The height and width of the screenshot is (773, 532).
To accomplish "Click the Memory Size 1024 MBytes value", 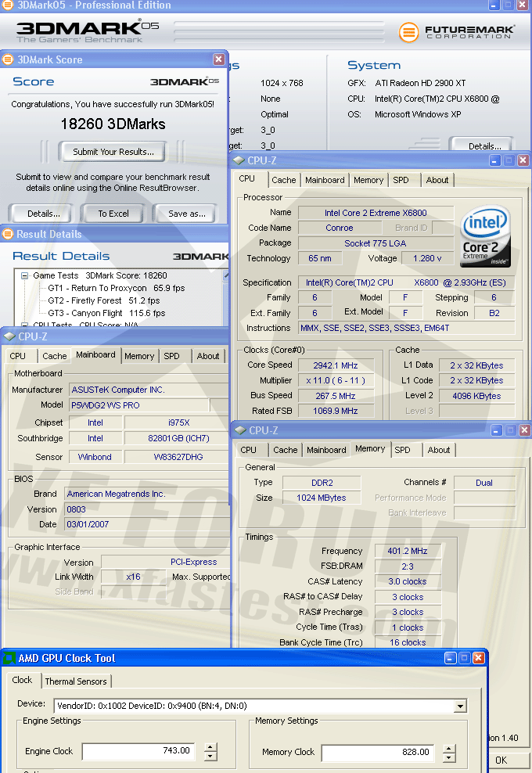I will coord(322,498).
